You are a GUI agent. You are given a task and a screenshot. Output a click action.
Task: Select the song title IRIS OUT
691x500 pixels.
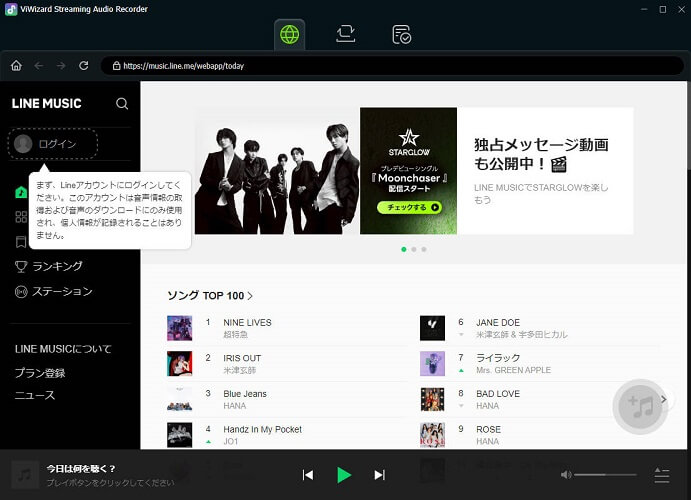[242, 358]
